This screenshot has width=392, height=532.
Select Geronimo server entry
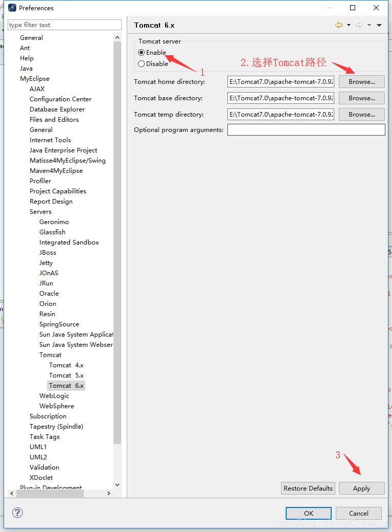pyautogui.click(x=54, y=222)
